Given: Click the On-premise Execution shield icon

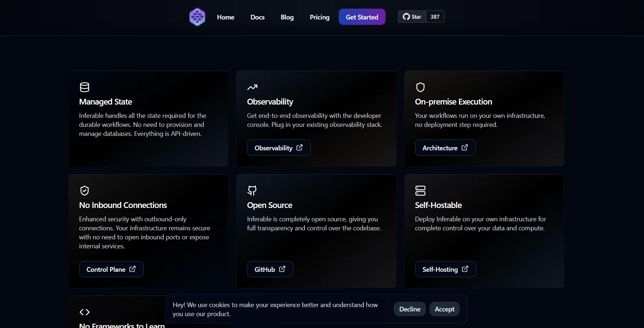Looking at the screenshot, I should [420, 87].
